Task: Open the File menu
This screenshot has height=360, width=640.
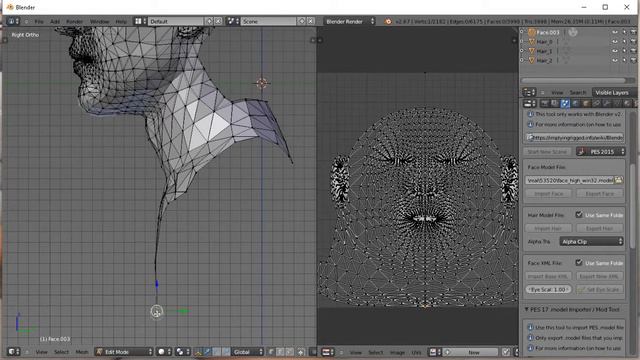Action: click(39, 21)
